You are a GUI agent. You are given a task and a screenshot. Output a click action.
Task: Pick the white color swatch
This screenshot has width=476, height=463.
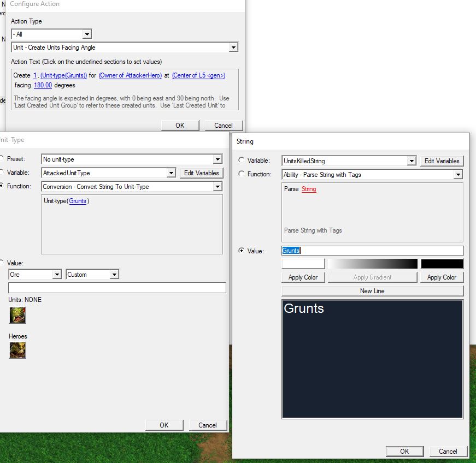tap(303, 264)
